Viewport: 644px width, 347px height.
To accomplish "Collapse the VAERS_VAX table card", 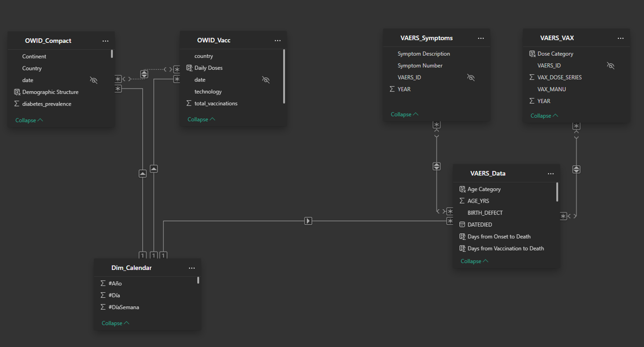I will coord(544,116).
